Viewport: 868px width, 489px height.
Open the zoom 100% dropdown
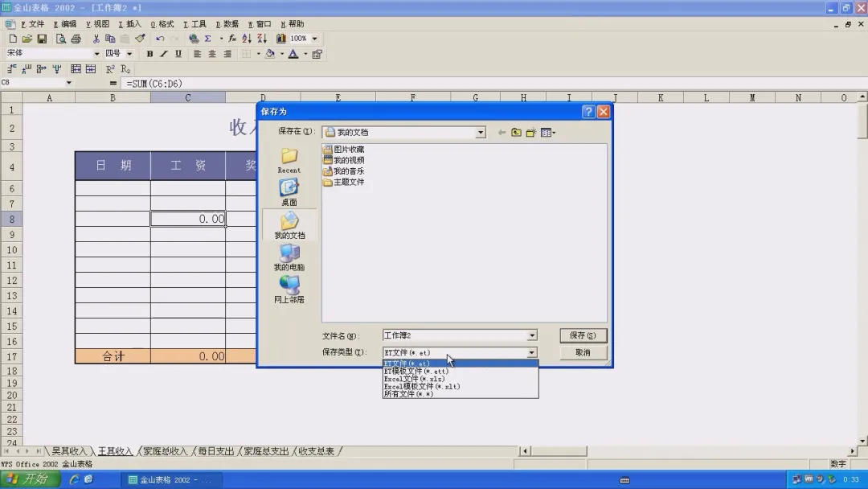(314, 39)
